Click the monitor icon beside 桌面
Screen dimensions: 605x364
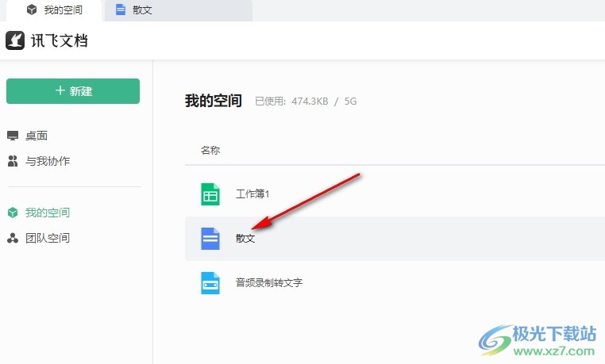click(13, 136)
